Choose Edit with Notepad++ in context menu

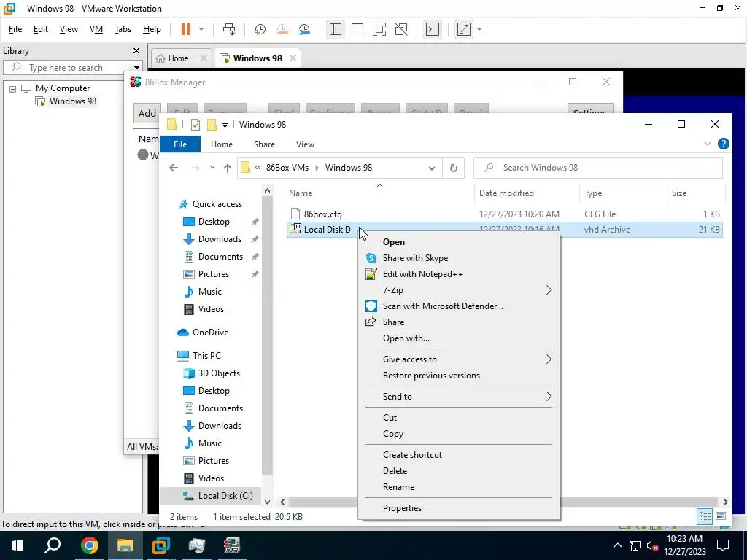click(460, 274)
